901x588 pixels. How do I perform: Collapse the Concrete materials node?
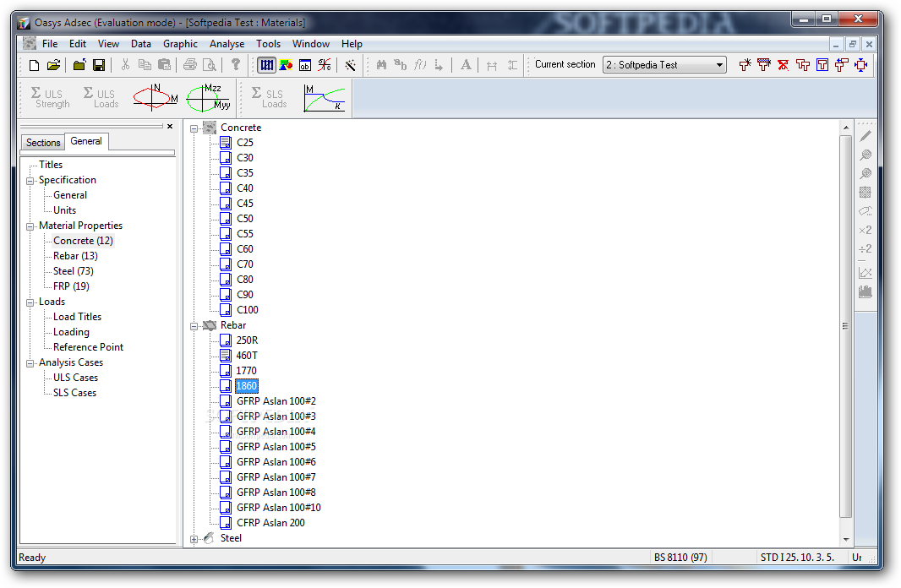coord(194,128)
